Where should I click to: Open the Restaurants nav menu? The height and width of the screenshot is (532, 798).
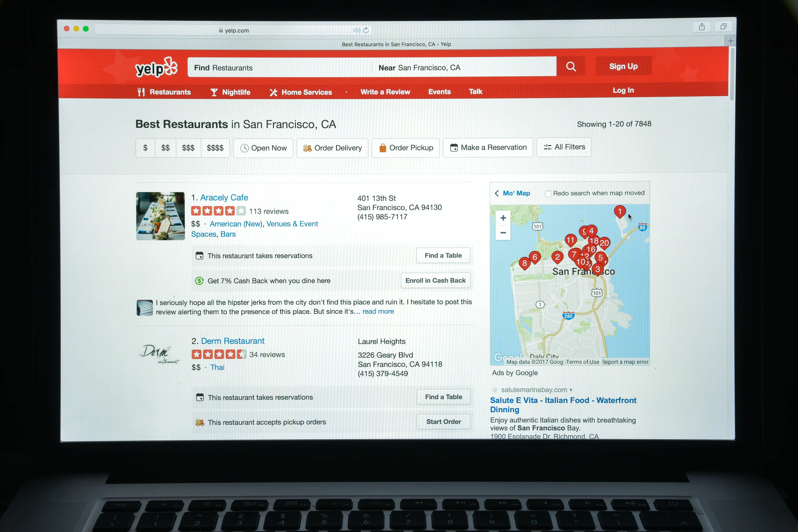pos(164,92)
